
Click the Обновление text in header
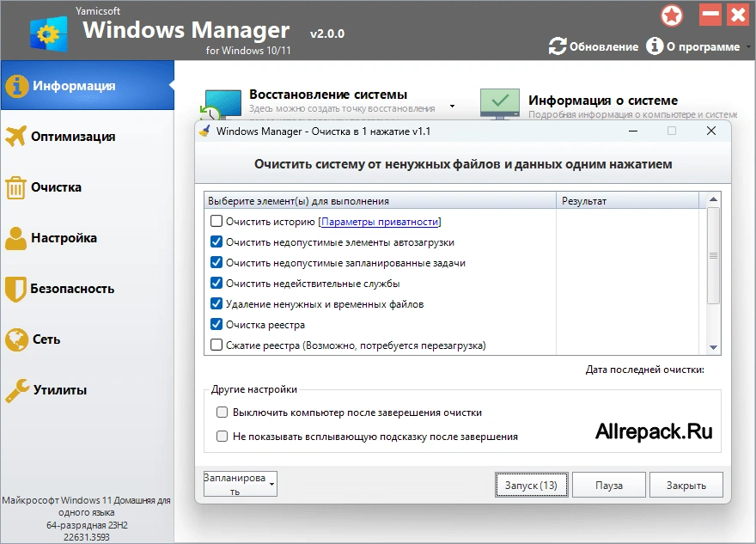coord(604,46)
